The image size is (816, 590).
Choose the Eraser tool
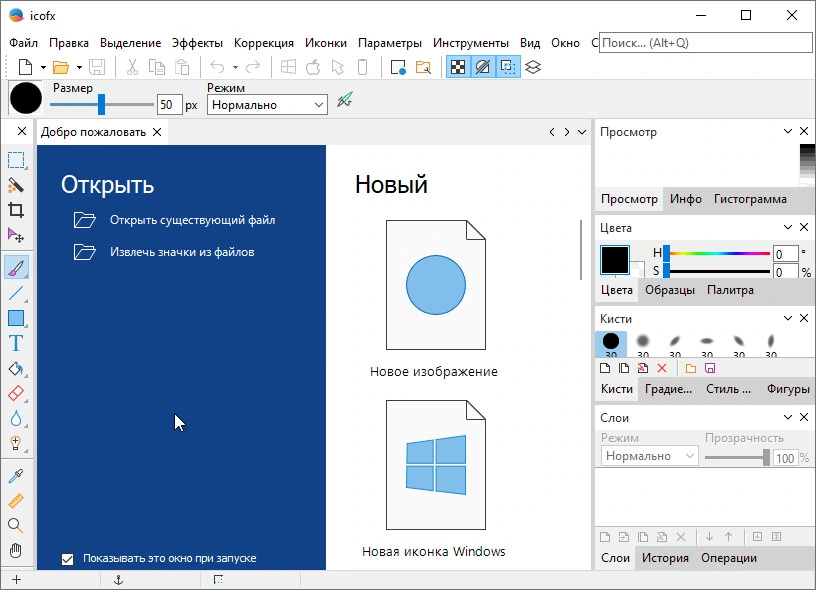point(16,393)
